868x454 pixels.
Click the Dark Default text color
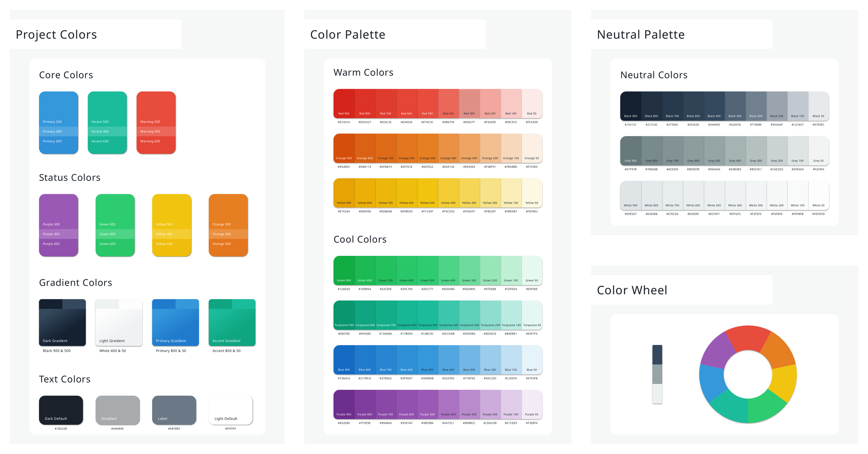(61, 410)
